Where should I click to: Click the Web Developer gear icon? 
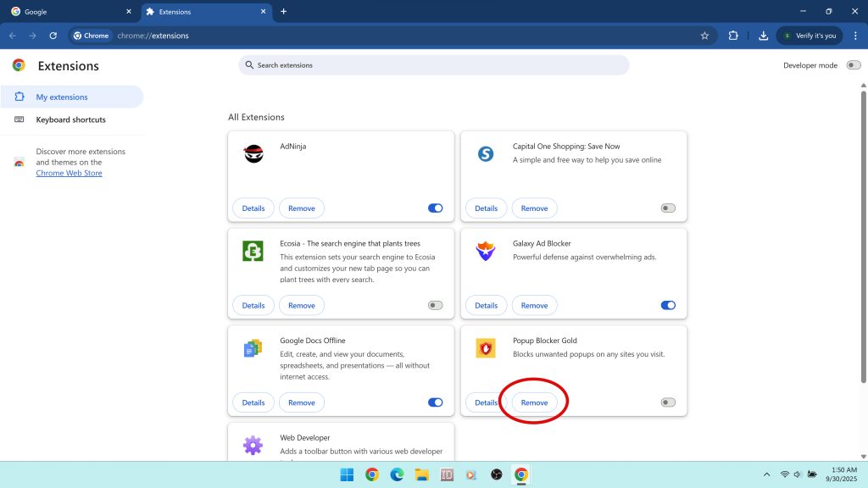click(253, 445)
